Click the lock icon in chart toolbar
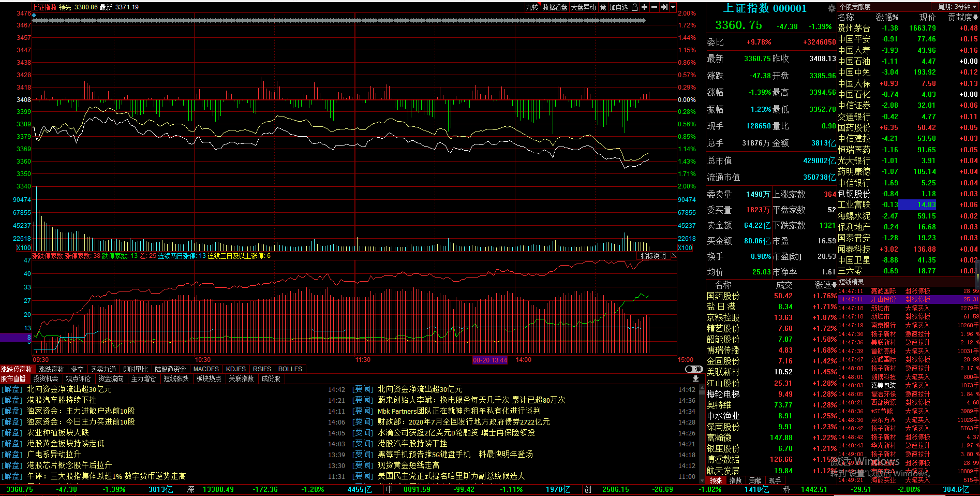 [635, 7]
